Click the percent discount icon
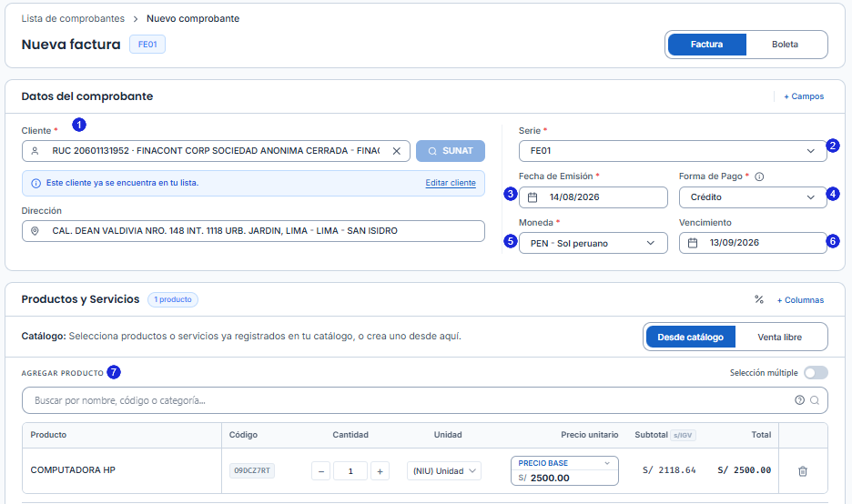852x504 pixels. [x=759, y=300]
